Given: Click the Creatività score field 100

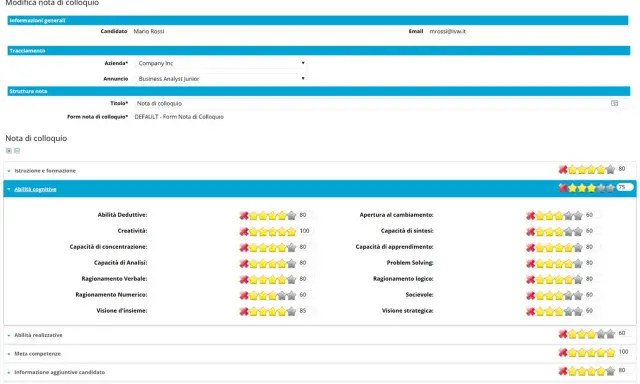Looking at the screenshot, I should coord(305,231).
